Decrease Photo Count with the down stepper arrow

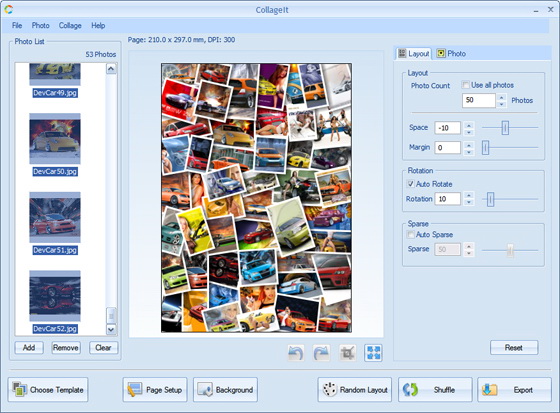pos(502,104)
